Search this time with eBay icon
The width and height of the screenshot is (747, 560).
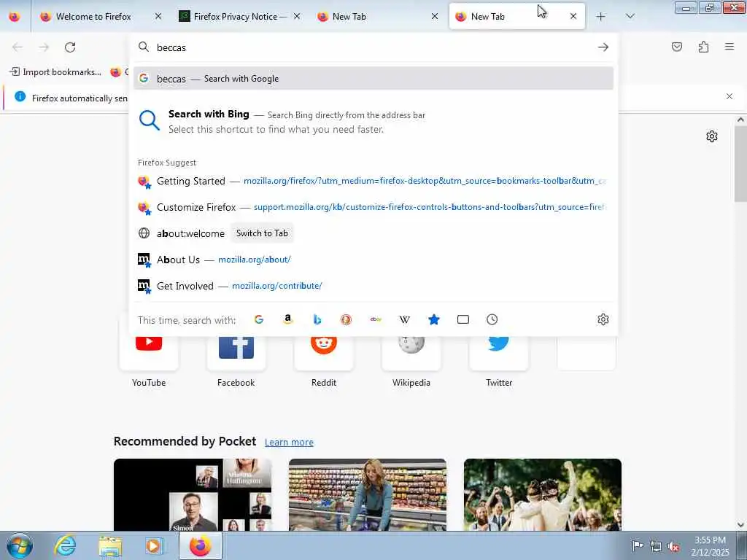(376, 319)
